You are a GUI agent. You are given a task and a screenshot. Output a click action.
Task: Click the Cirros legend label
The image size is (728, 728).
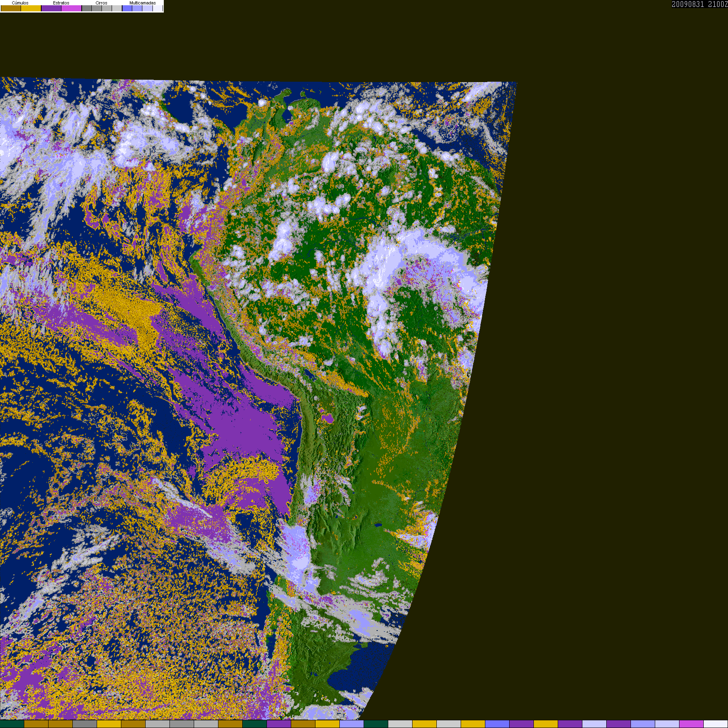click(101, 3)
